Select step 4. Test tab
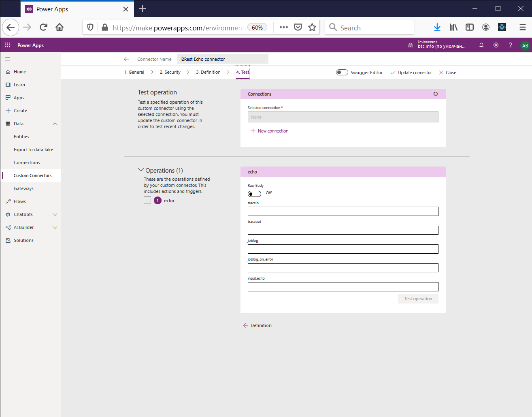The height and width of the screenshot is (417, 532). click(243, 72)
